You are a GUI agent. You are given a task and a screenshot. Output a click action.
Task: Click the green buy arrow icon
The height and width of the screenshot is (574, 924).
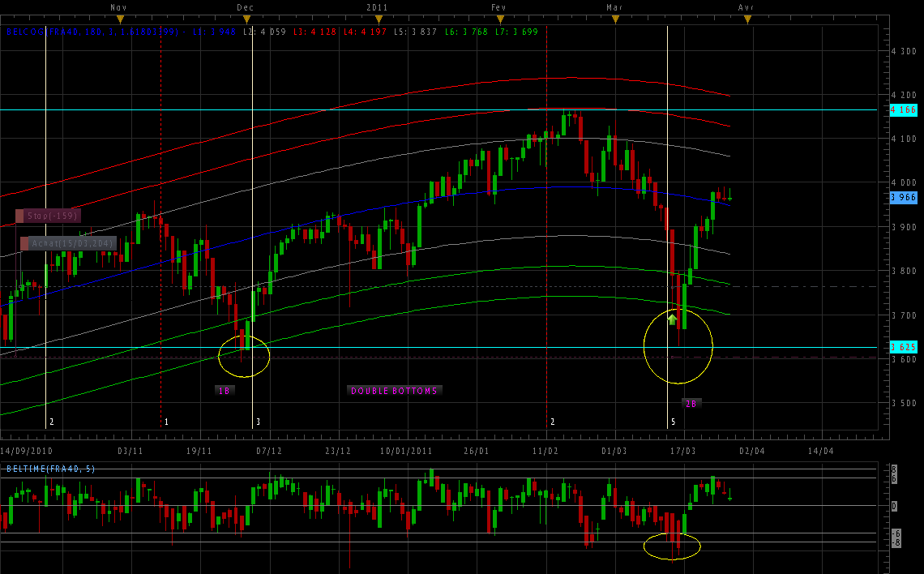pos(672,319)
